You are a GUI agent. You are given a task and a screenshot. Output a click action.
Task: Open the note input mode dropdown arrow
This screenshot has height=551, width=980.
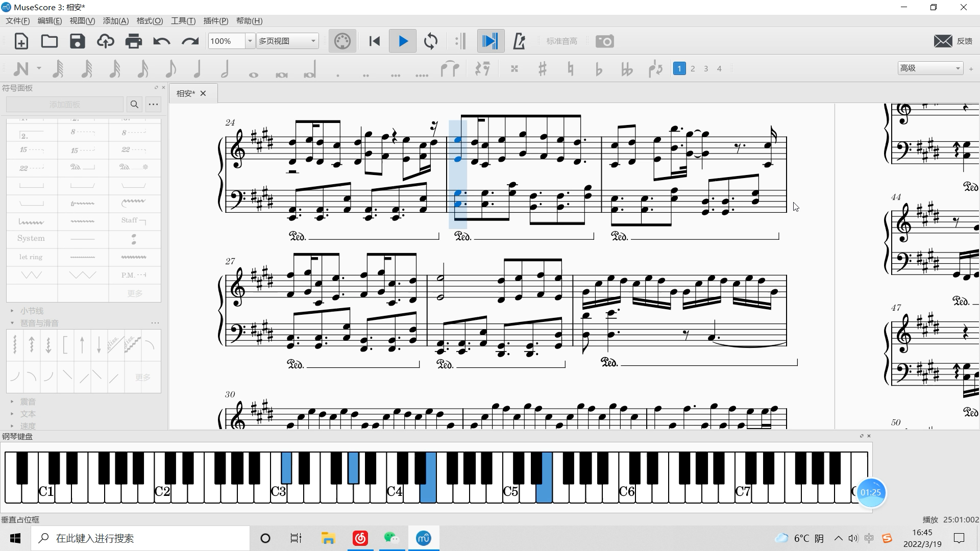[x=39, y=68]
